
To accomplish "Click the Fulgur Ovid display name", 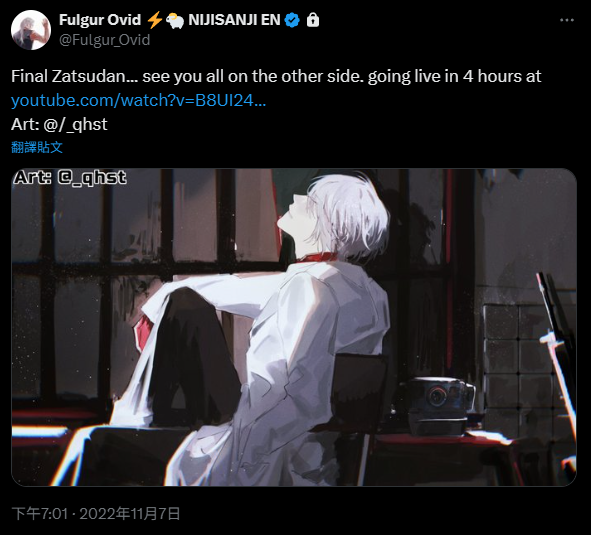I will [100, 20].
